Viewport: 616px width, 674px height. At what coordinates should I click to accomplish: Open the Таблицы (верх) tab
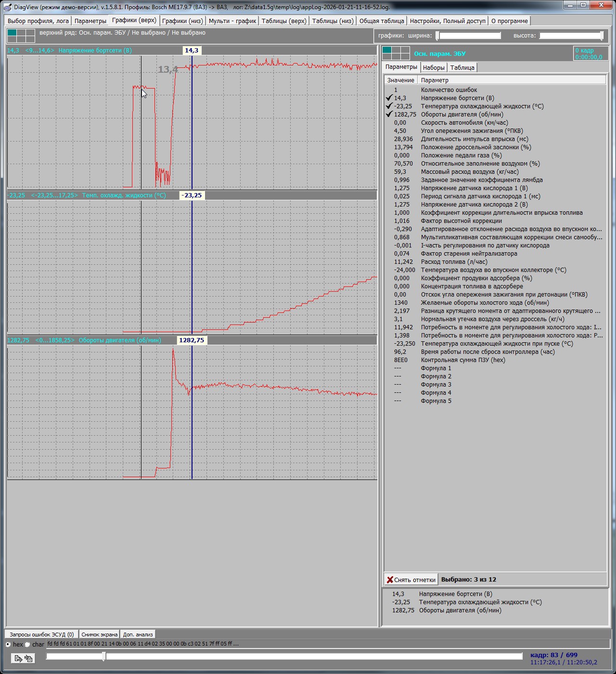tap(283, 21)
